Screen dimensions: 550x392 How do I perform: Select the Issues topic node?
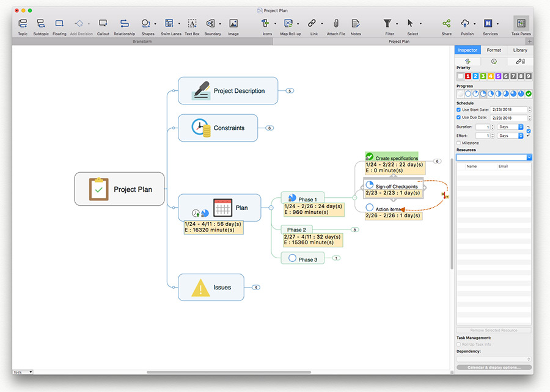[x=211, y=287]
